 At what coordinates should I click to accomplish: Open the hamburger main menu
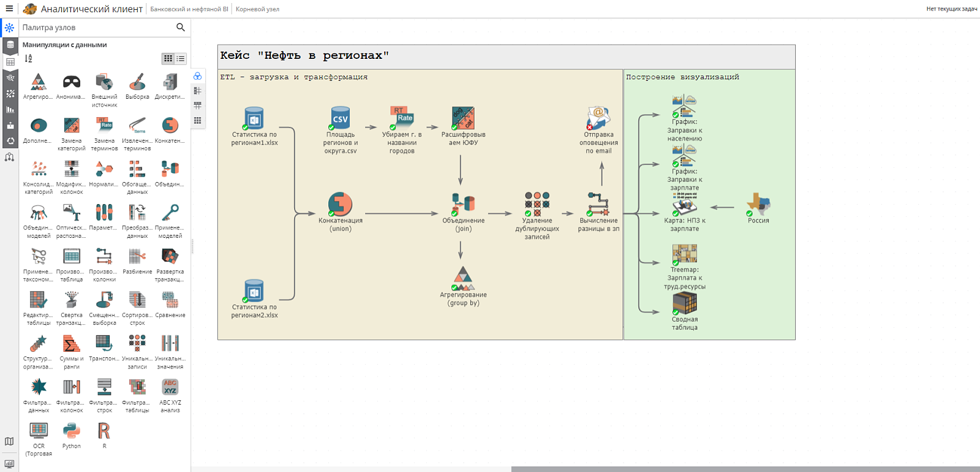9,9
